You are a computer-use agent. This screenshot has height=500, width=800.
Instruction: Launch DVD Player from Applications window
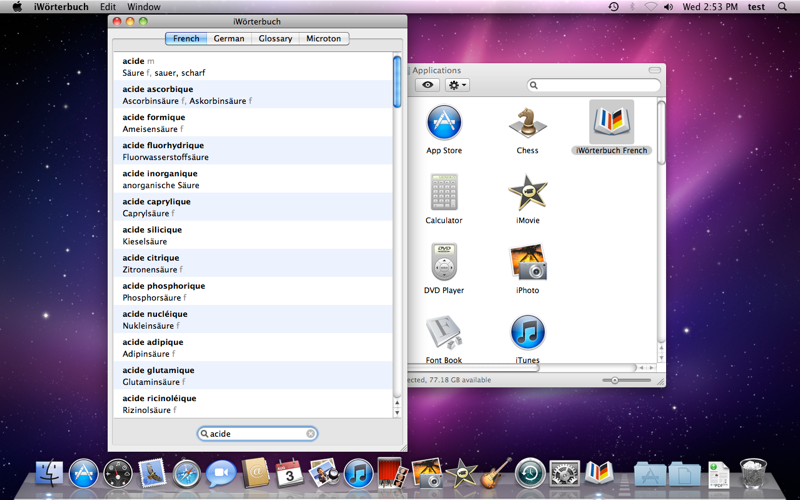[444, 262]
